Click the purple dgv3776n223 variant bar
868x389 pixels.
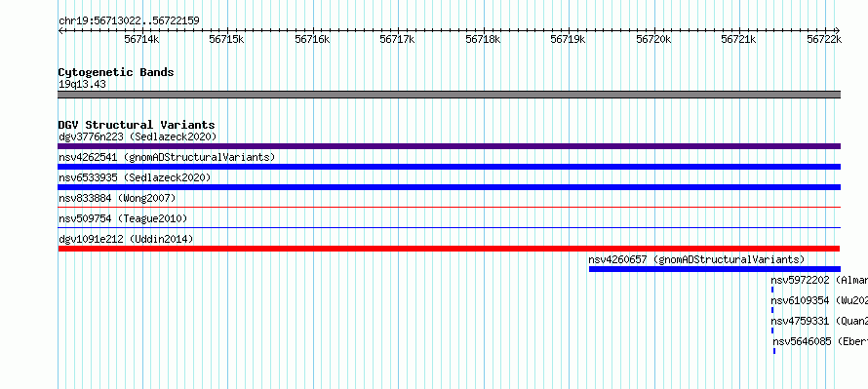pyautogui.click(x=449, y=146)
